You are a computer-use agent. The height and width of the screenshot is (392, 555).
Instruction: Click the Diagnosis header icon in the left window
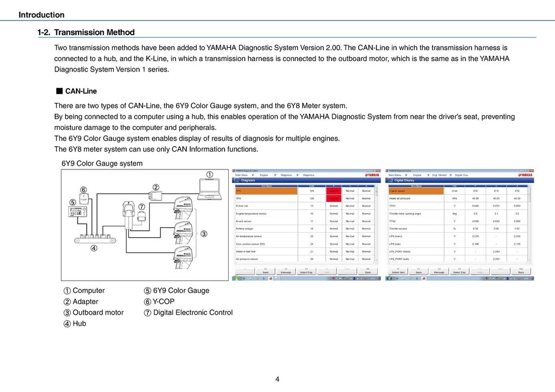tap(236, 180)
